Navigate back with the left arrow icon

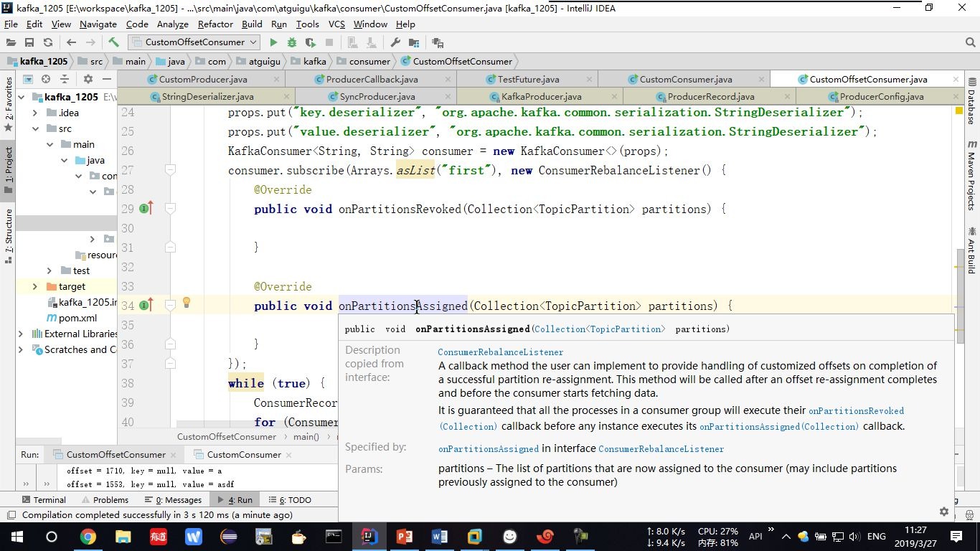[71, 42]
